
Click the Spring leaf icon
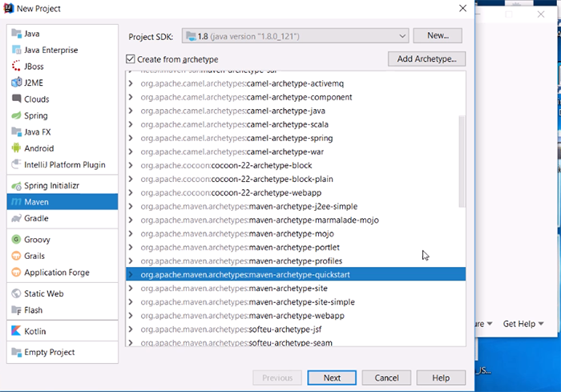pos(17,115)
